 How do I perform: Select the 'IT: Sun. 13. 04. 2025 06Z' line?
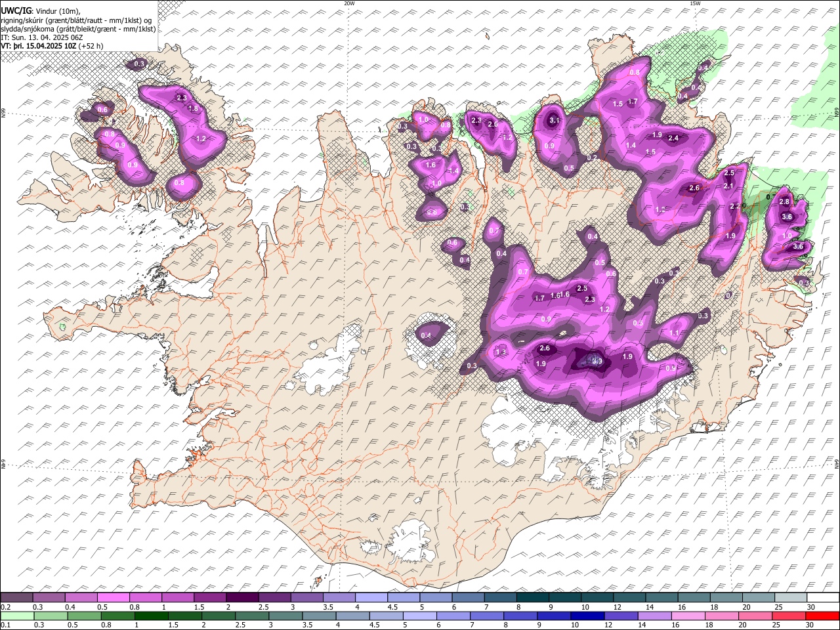(42, 37)
